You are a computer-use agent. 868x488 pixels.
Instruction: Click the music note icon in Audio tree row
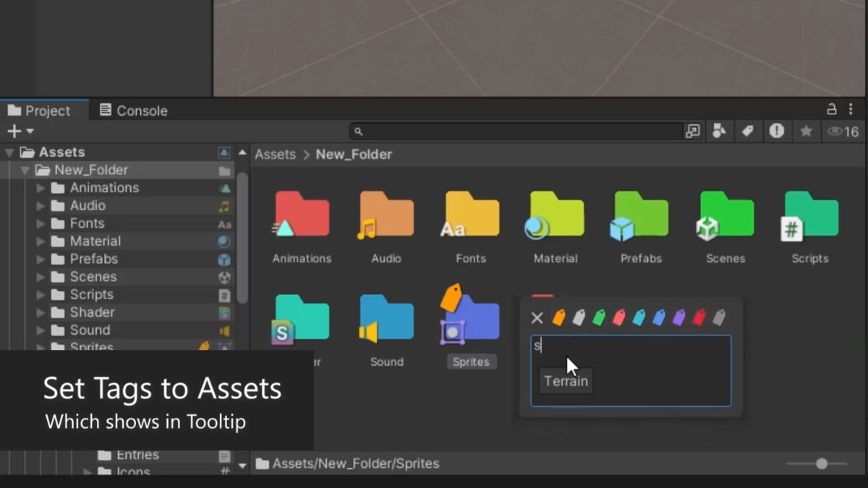[x=224, y=206]
